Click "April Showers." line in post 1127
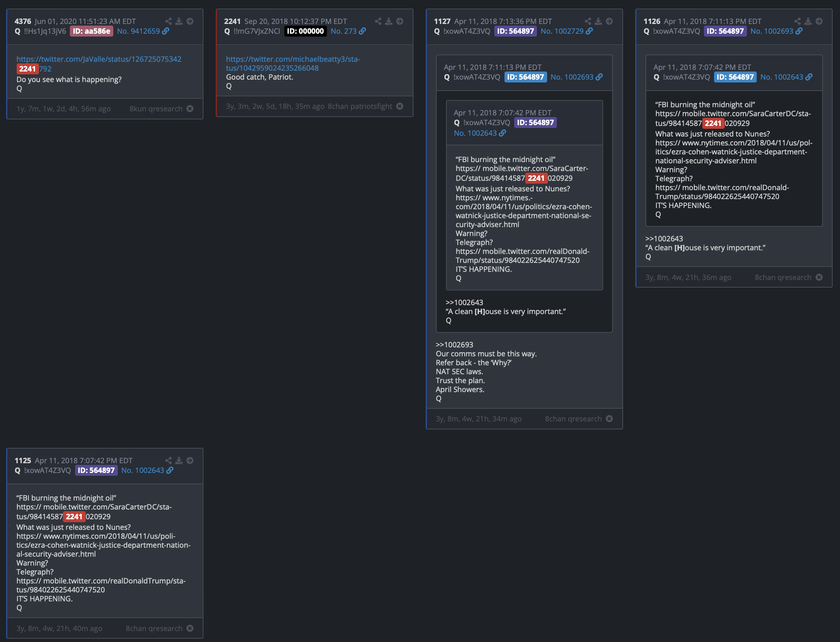Screen dimensions: 840x642 (x=460, y=389)
